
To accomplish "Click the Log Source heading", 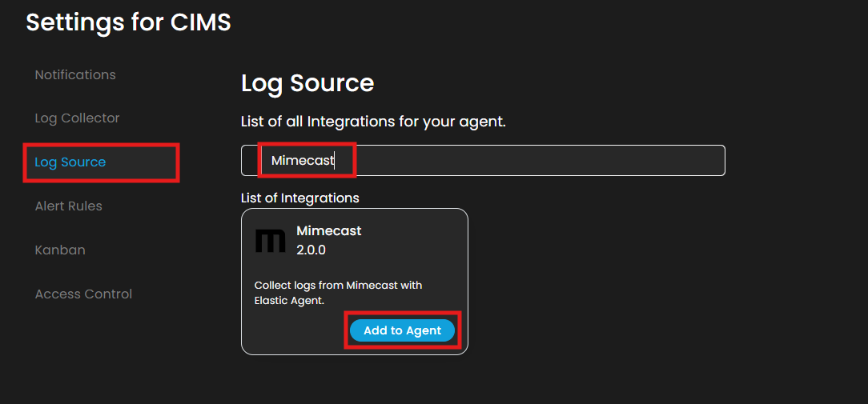I will click(x=307, y=83).
